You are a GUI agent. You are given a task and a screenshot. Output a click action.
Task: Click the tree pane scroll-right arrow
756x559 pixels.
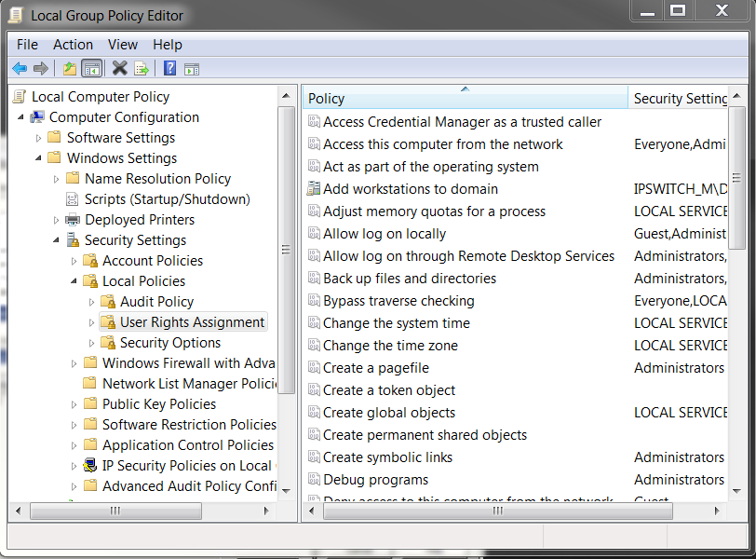[x=266, y=511]
